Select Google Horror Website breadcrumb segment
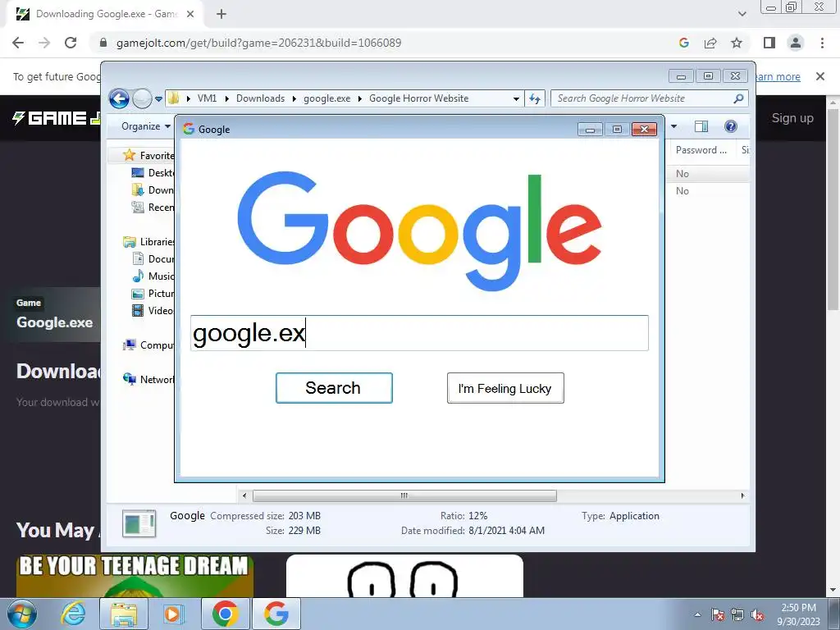 click(419, 98)
